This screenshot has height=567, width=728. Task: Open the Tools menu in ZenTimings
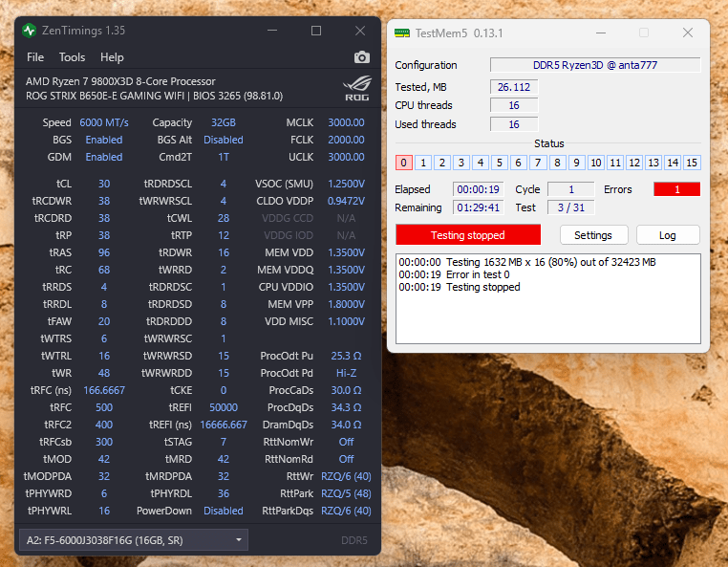[x=72, y=57]
